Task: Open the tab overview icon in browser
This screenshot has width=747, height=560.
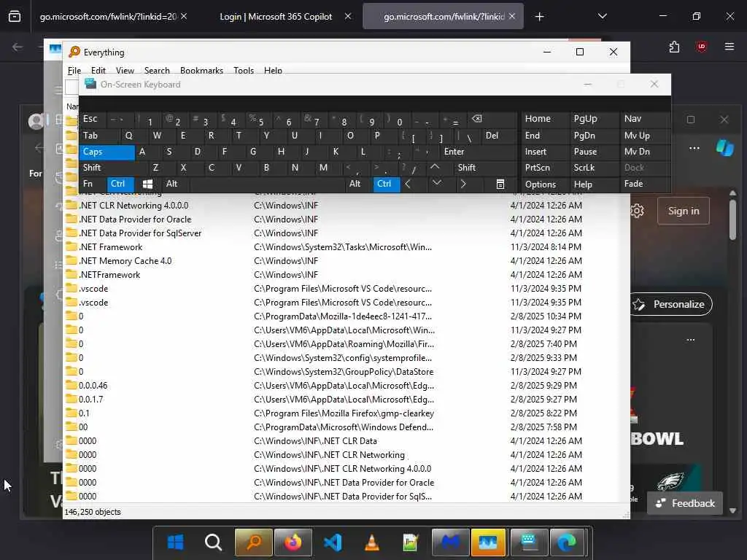Action: point(15,17)
